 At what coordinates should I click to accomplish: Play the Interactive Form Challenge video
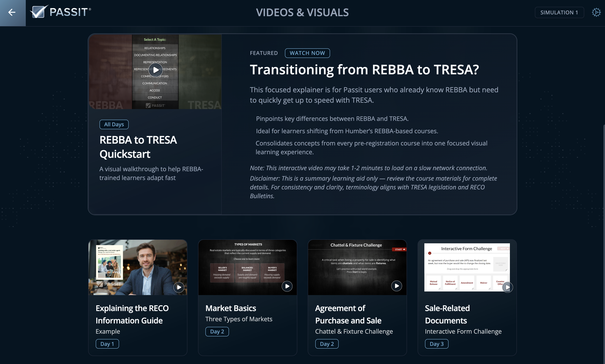pyautogui.click(x=508, y=287)
